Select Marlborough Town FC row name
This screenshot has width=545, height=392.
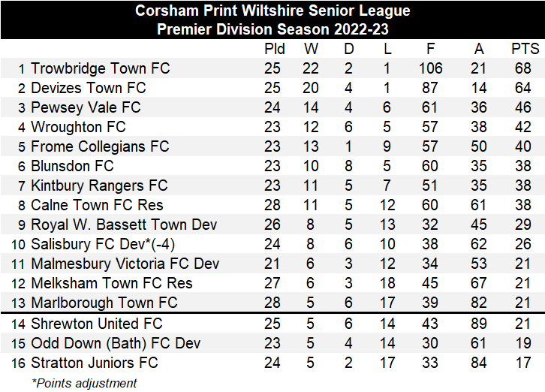point(104,303)
